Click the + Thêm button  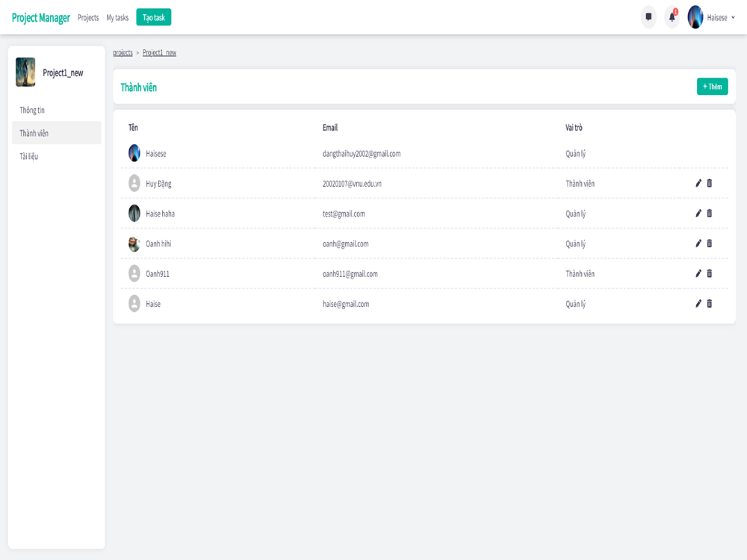click(x=712, y=86)
